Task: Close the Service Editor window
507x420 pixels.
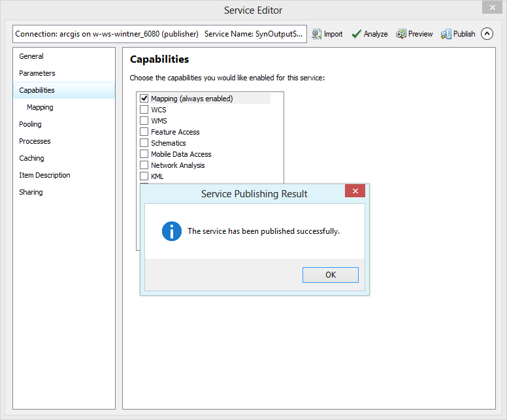Action: [492, 7]
